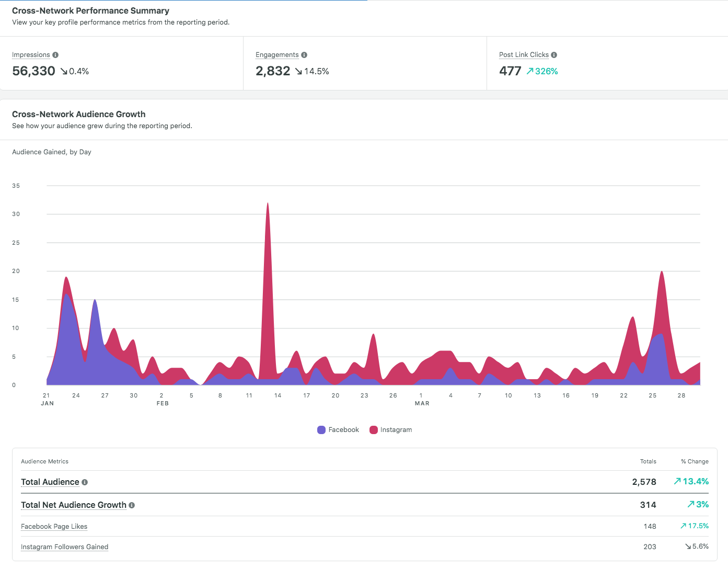Click the Total Audience row label
Screen dimensions: 728x568
(x=50, y=482)
